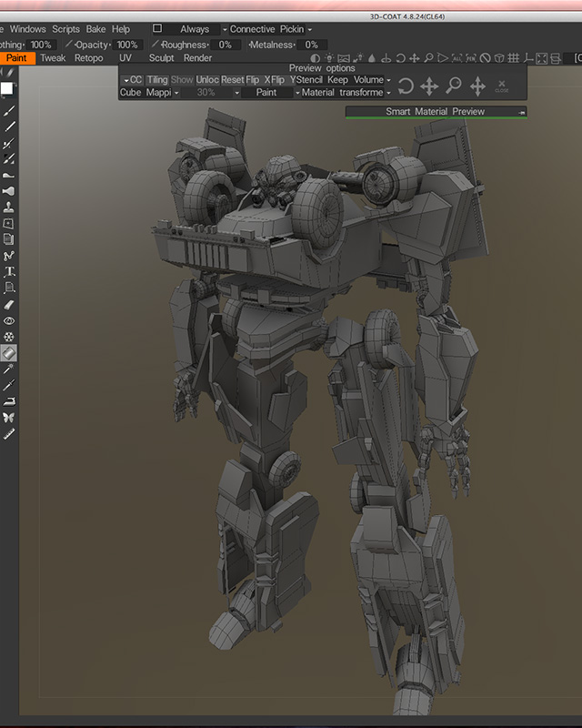This screenshot has height=728, width=582.
Task: Toggle the checkbox left of Always
Action: tap(157, 28)
